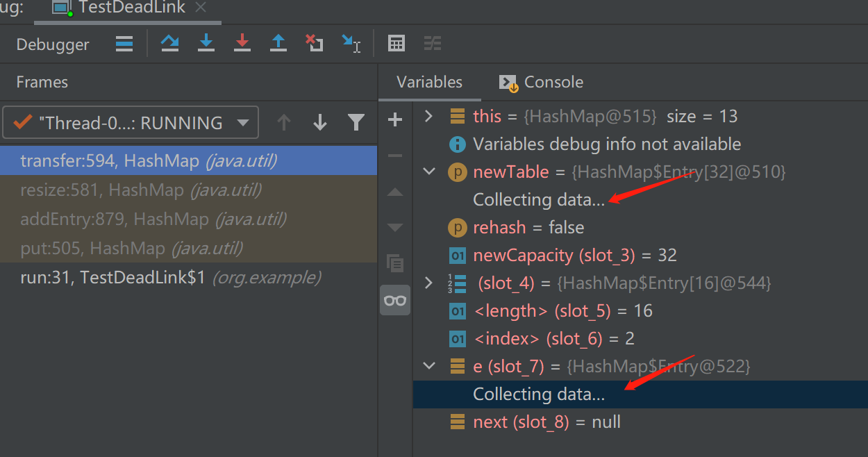
Task: Click the Step Into icon
Action: pos(206,44)
